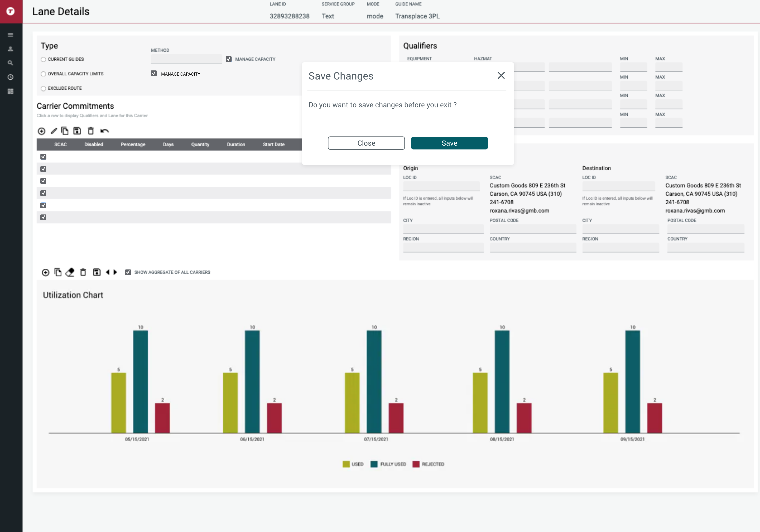
Task: Click the trash icon above Utilization Chart
Action: 83,272
